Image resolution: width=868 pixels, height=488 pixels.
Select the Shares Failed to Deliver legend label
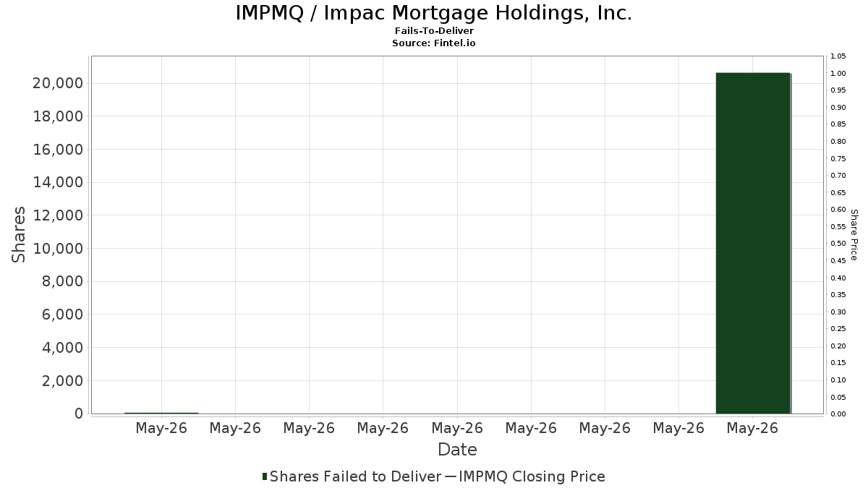(355, 476)
